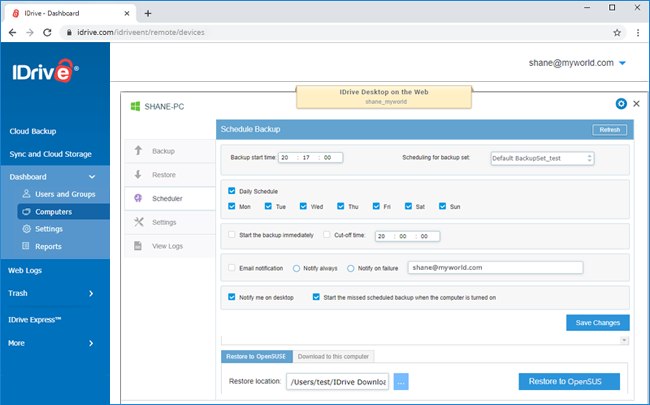Image resolution: width=650 pixels, height=405 pixels.
Task: Uncheck the Thu checkbox
Action: coord(341,206)
